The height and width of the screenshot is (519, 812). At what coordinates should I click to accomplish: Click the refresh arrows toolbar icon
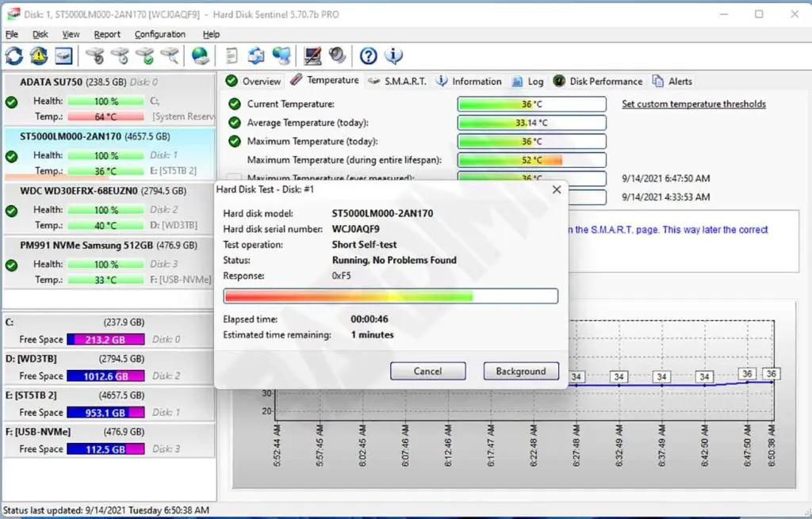tap(14, 55)
